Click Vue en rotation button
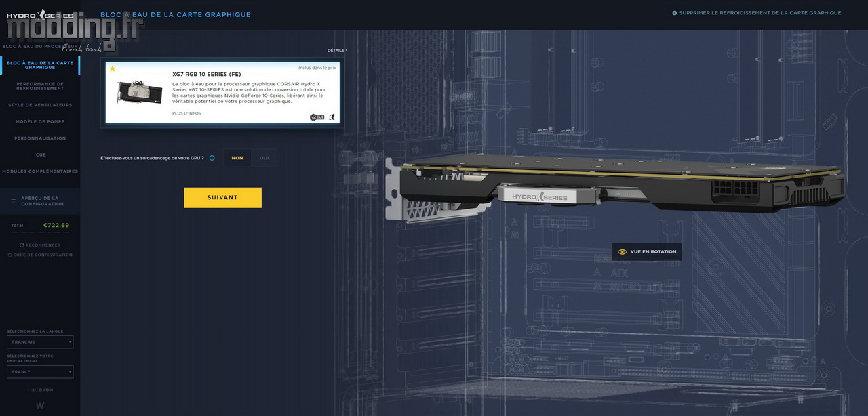Viewport: 868px width, 416px height. (x=646, y=252)
